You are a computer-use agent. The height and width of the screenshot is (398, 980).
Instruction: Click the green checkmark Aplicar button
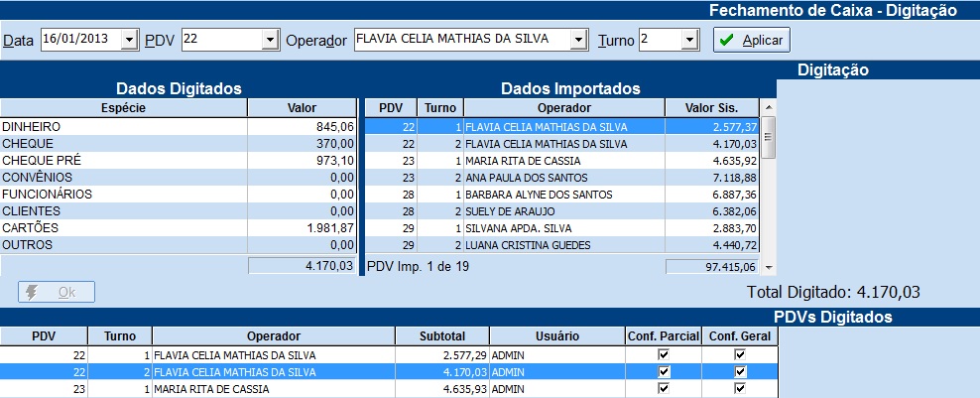click(x=752, y=40)
